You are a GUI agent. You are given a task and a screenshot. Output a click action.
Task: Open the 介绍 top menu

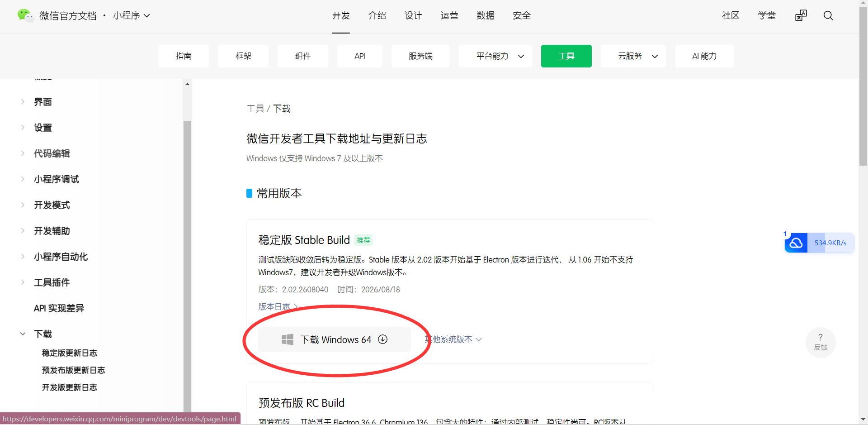pos(377,16)
